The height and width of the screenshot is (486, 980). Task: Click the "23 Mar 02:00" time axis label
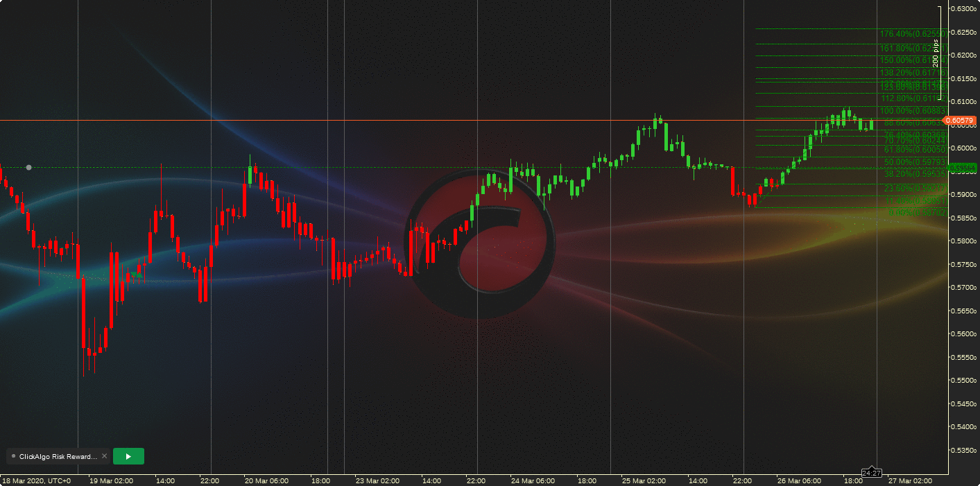377,480
